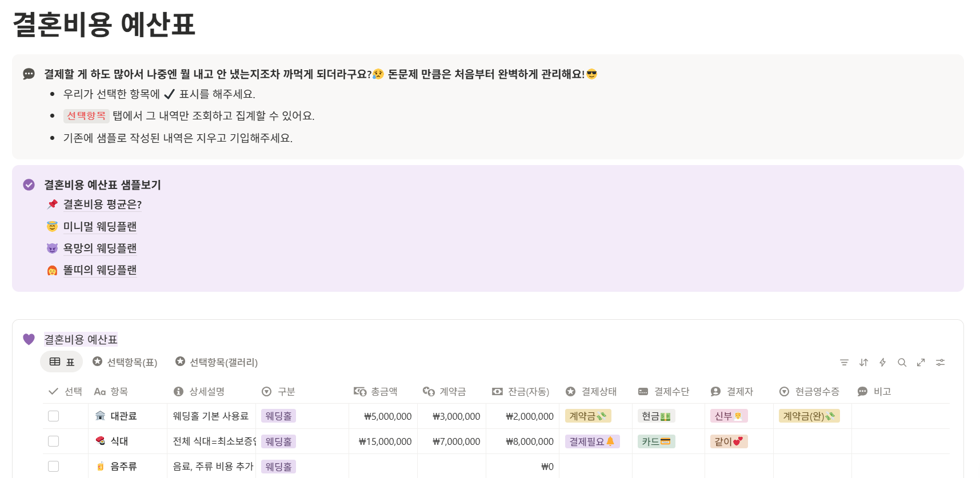The width and height of the screenshot is (980, 478).
Task: Click the 결혼비용 예산표 샘플보기 callout heading
Action: [102, 184]
